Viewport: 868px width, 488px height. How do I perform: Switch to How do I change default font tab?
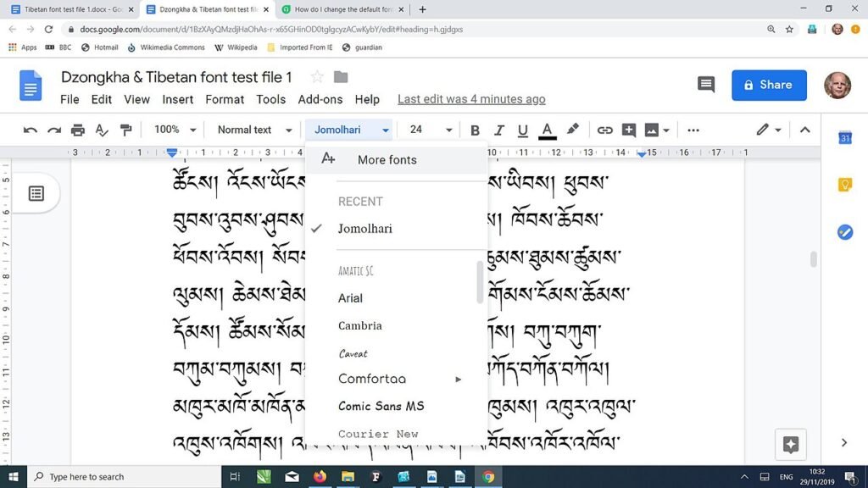(343, 9)
